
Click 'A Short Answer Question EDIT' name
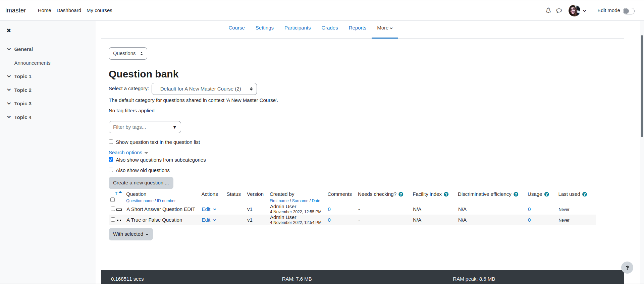pos(161,209)
